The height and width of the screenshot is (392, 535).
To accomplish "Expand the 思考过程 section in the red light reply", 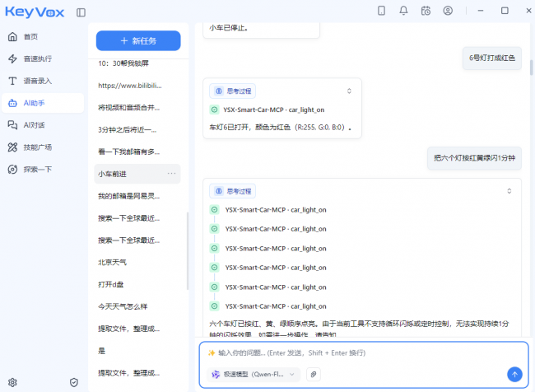I will click(349, 91).
